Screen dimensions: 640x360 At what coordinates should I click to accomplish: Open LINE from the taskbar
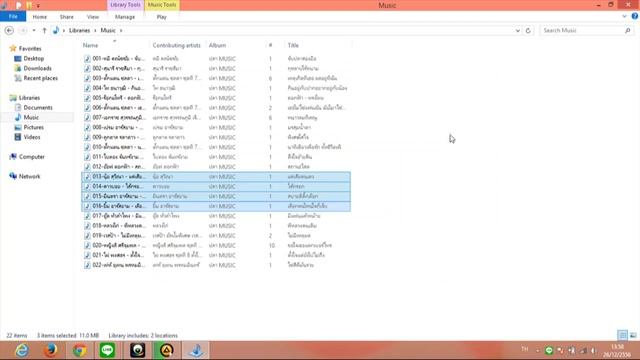[x=108, y=351]
